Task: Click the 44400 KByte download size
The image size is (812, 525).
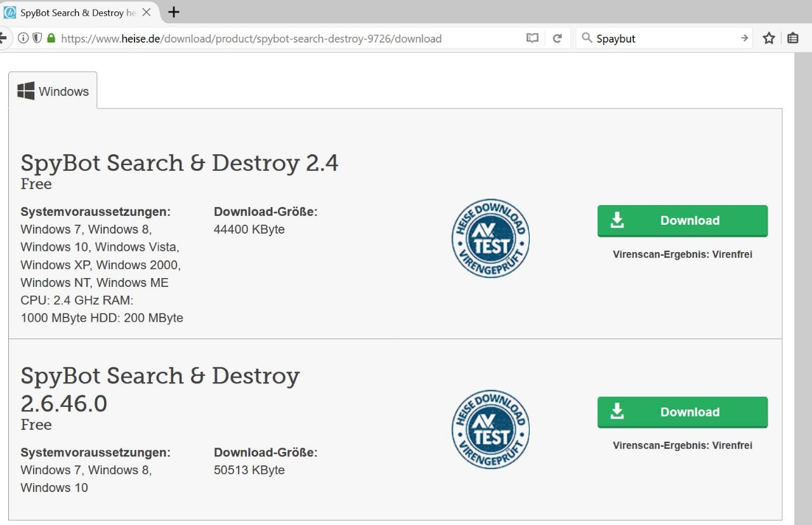Action: [249, 229]
